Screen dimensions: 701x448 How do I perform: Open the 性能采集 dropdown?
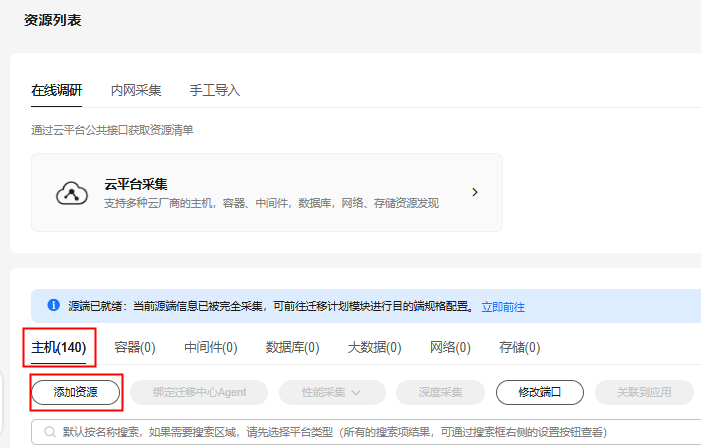tap(332, 392)
